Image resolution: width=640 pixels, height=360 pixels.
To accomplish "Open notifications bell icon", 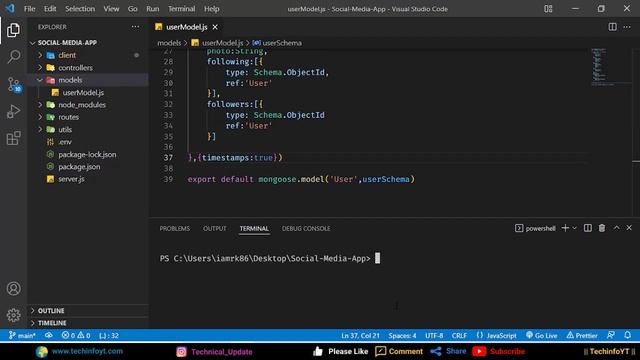I will tap(627, 335).
